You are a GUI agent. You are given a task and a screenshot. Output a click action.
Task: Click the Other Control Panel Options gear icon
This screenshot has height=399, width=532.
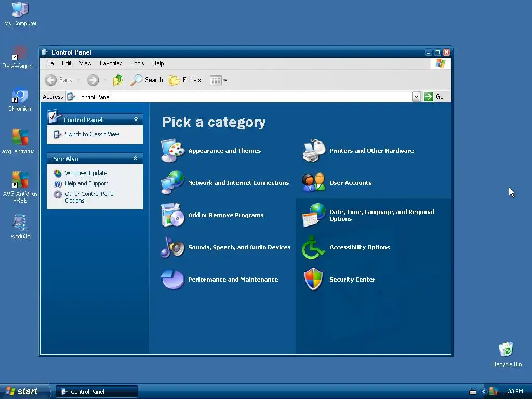tap(58, 194)
